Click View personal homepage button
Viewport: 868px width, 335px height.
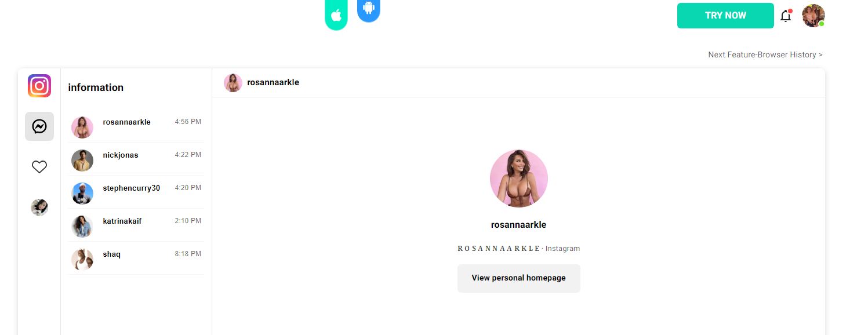coord(518,278)
